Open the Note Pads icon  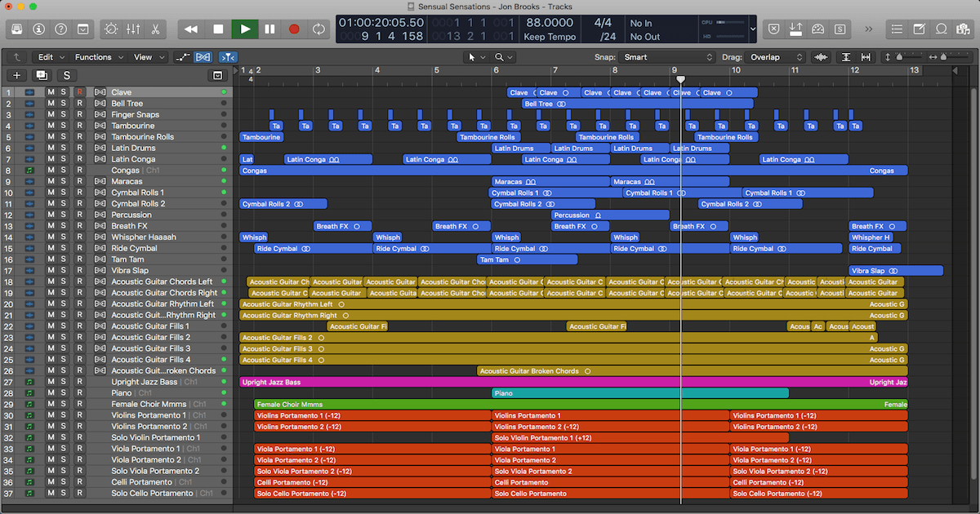click(x=921, y=29)
